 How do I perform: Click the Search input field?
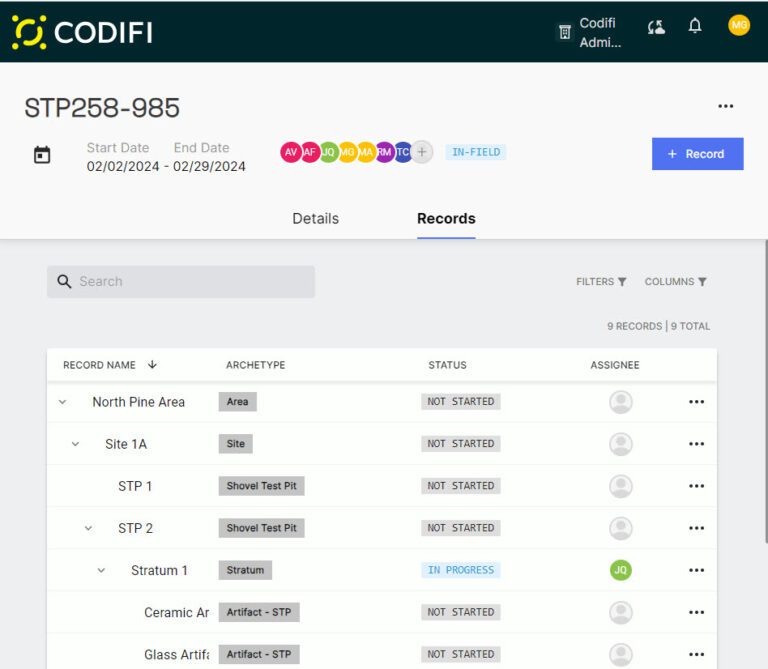tap(181, 282)
